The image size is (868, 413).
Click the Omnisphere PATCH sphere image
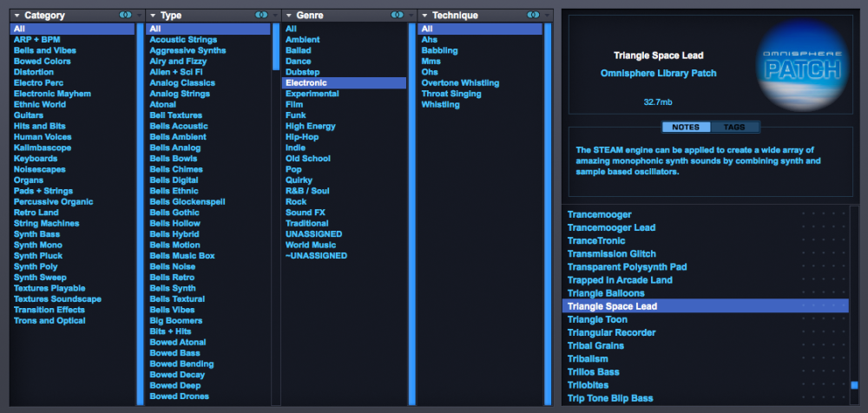tap(802, 64)
